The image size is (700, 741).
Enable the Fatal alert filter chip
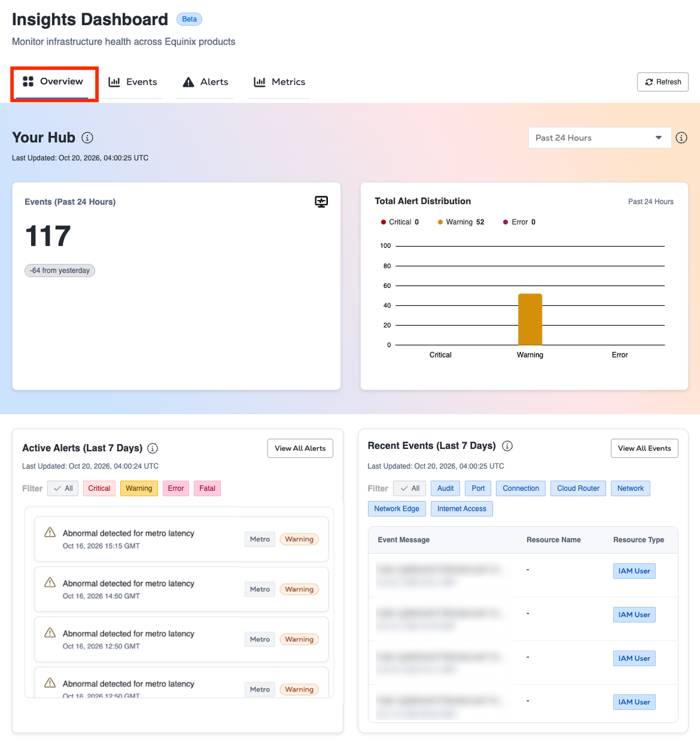tap(208, 488)
